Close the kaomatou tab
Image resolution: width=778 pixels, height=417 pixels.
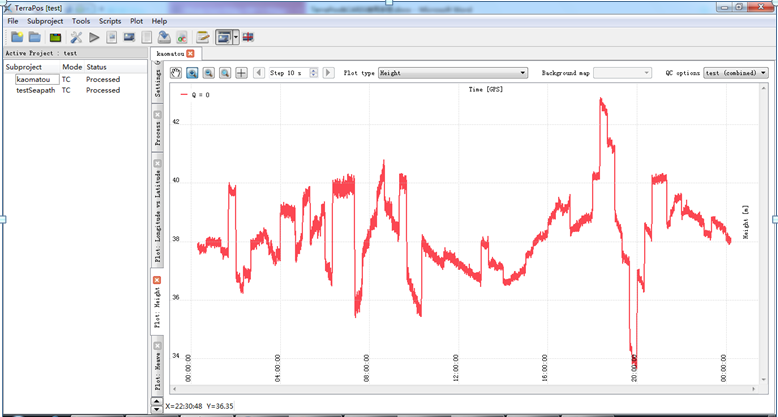coord(190,53)
